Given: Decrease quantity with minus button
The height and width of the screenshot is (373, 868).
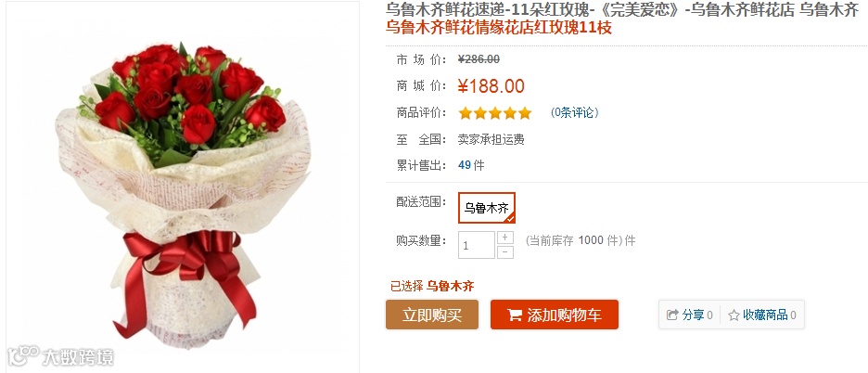Looking at the screenshot, I should tap(504, 252).
